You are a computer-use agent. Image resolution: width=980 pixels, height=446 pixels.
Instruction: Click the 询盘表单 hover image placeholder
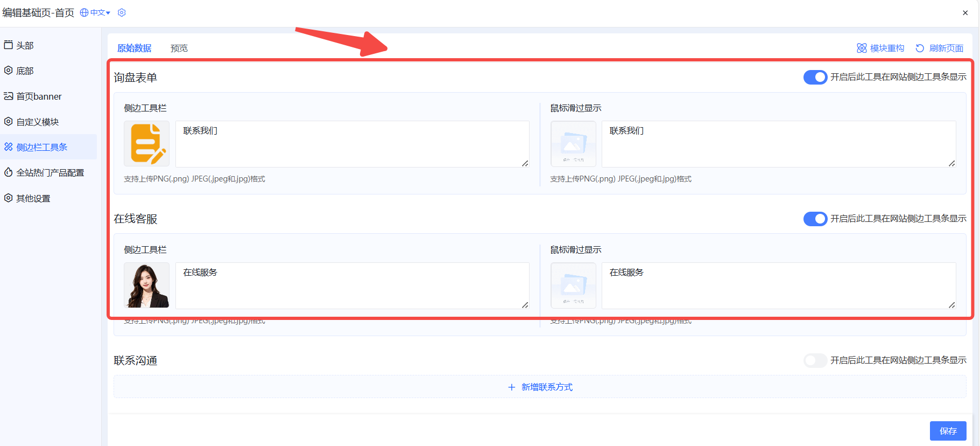point(573,143)
